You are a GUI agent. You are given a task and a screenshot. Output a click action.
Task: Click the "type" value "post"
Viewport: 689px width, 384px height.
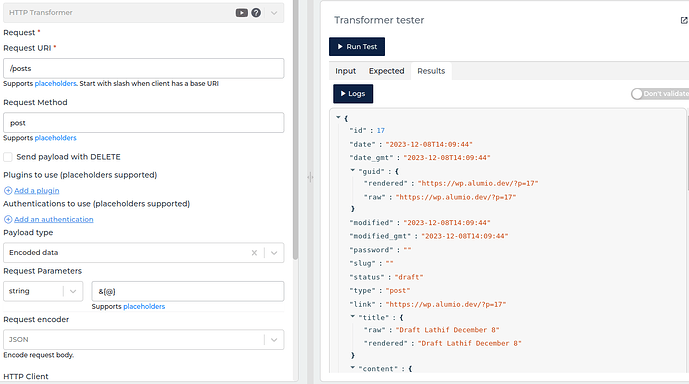pos(398,290)
